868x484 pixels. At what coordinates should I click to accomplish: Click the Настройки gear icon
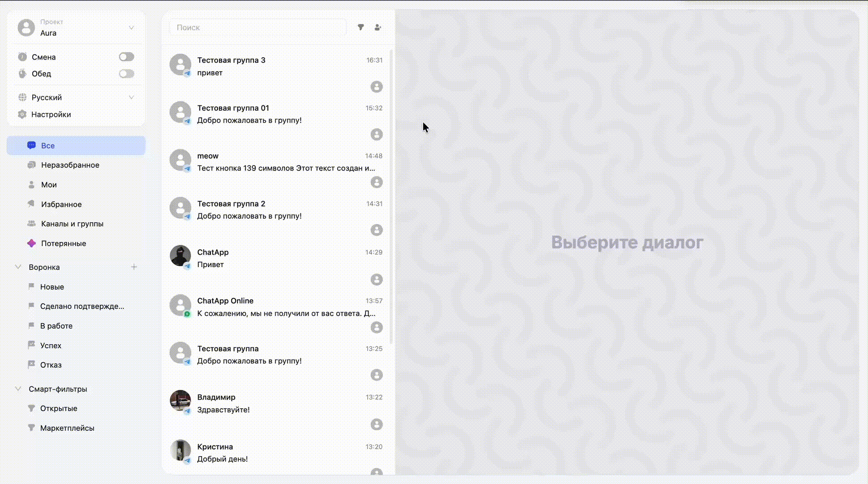(x=22, y=114)
